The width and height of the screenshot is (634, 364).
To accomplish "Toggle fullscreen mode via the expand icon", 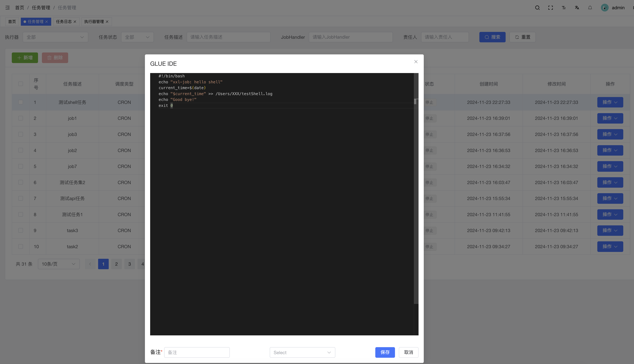I will pos(551,7).
